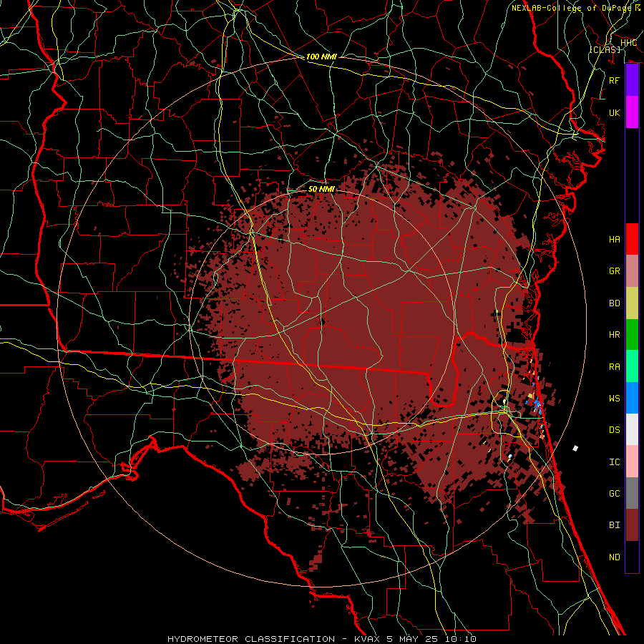
Task: Select the gray GC legend swatch
Action: pos(632,493)
